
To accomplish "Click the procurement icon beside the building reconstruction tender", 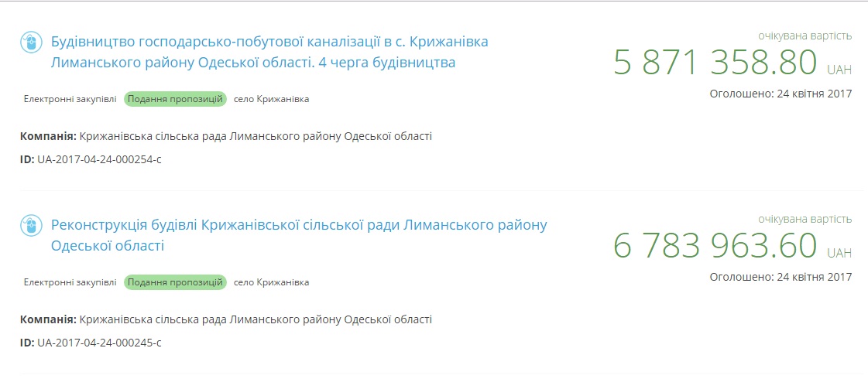I will pos(29,225).
